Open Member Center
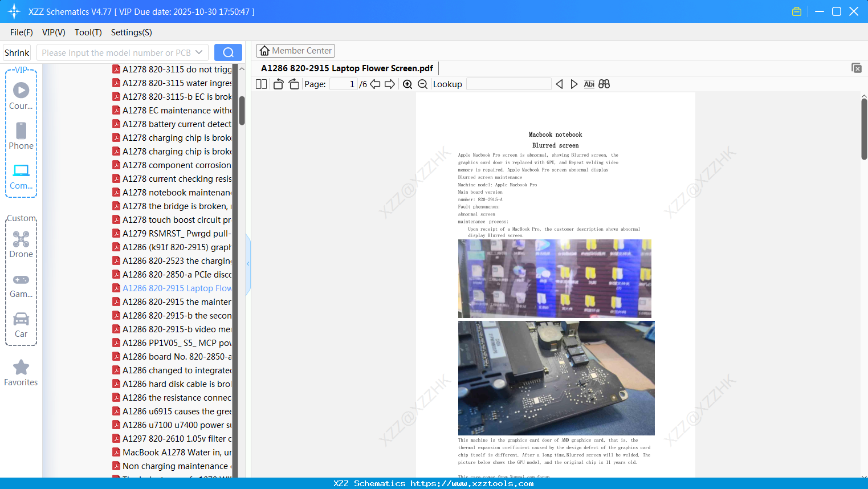 (x=295, y=51)
